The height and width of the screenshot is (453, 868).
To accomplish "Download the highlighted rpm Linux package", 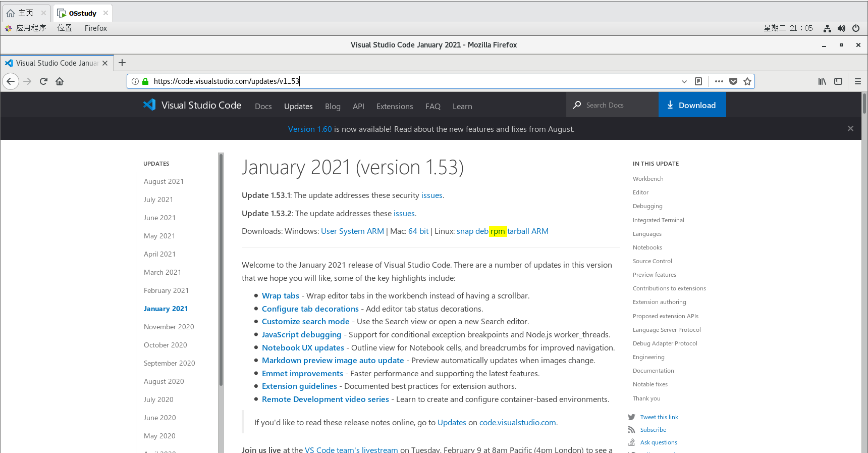I will click(x=498, y=231).
